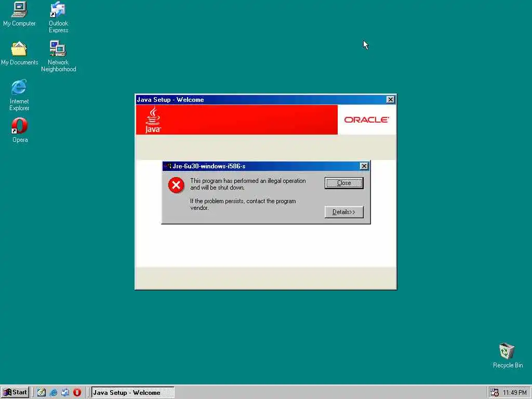The height and width of the screenshot is (399, 532).
Task: Click the Oracle logo in setup window
Action: pos(366,120)
